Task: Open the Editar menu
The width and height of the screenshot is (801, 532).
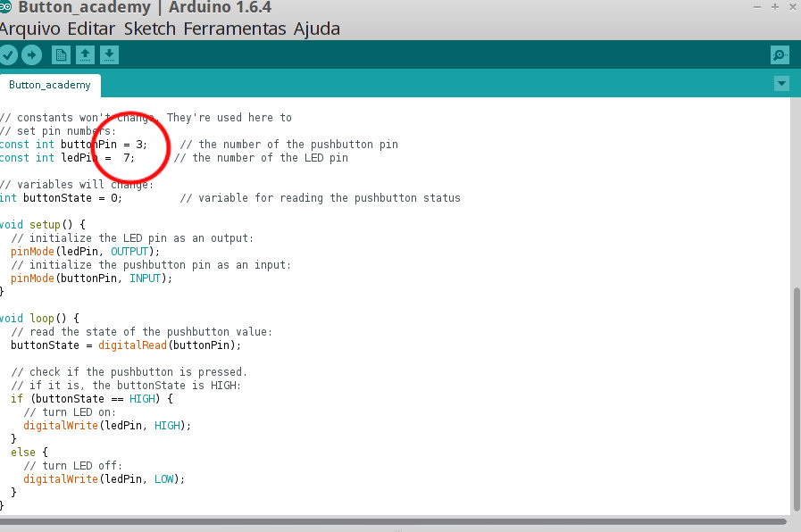Action: (91, 29)
